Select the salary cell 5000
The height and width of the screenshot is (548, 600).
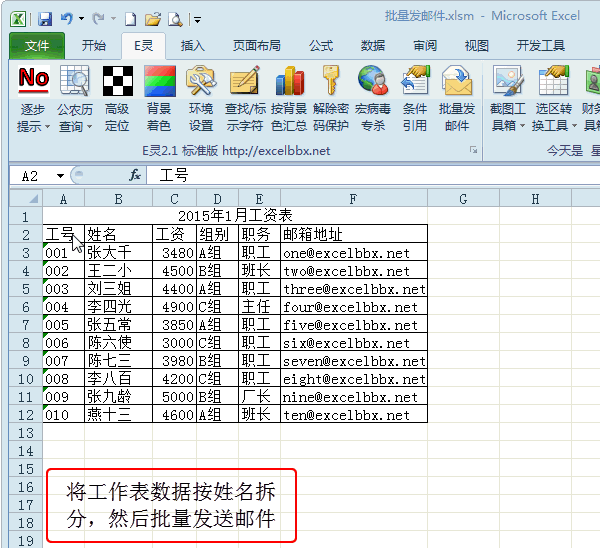coord(174,396)
